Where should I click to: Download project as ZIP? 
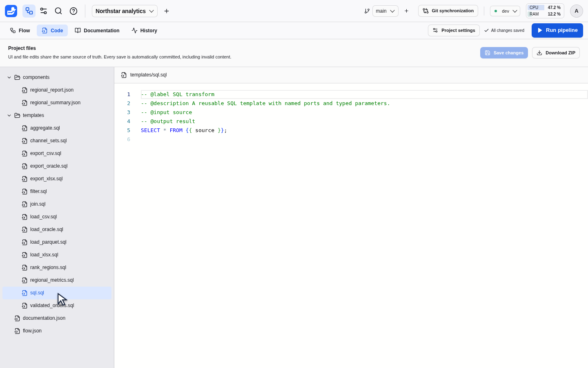(x=556, y=53)
